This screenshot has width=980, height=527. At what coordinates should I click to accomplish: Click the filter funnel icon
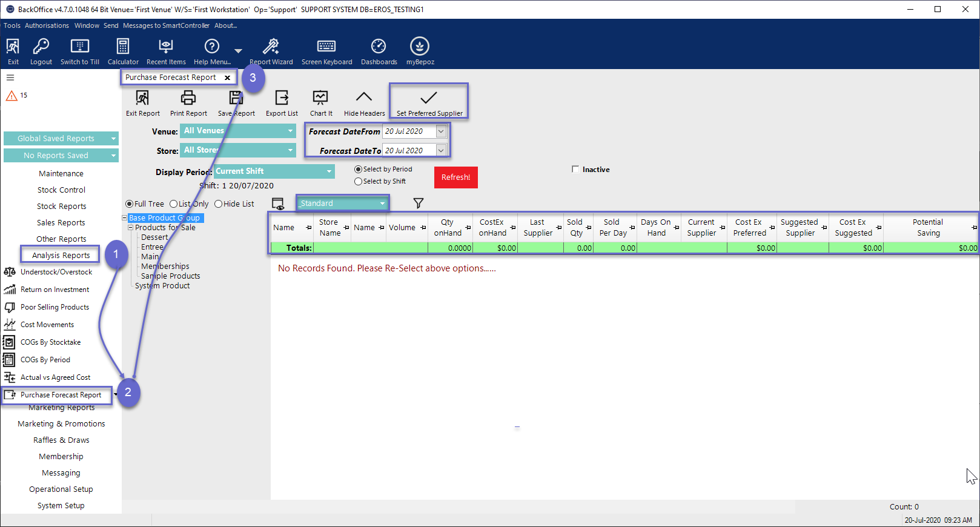[418, 204]
